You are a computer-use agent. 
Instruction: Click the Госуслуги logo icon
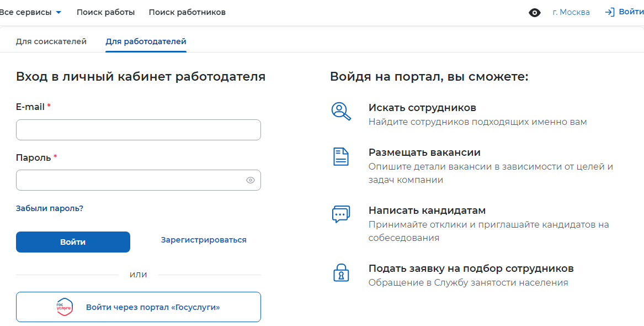[65, 307]
